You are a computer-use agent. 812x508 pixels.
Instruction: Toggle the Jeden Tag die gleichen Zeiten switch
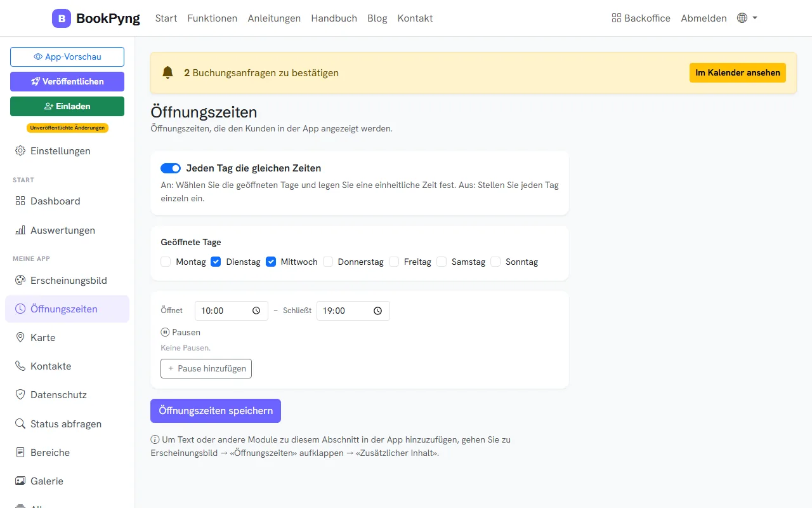coord(171,168)
